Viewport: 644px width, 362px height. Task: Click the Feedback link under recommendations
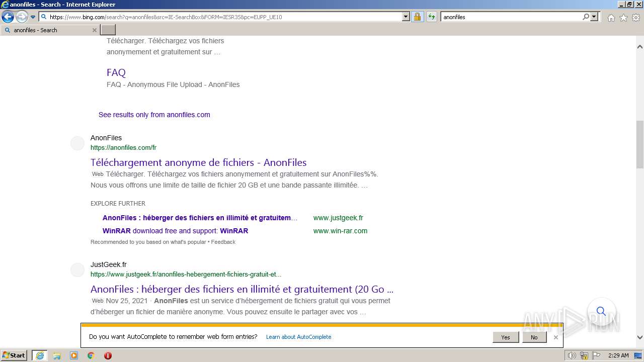point(223,242)
